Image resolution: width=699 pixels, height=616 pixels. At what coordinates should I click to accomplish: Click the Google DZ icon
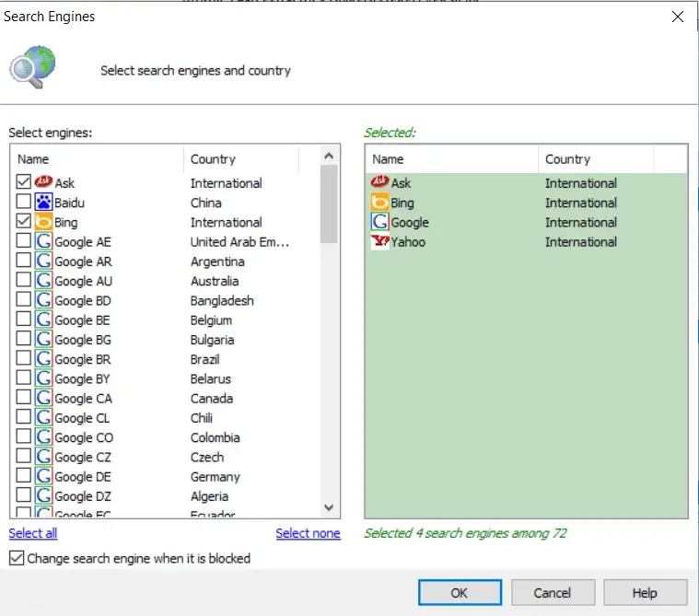[x=43, y=496]
